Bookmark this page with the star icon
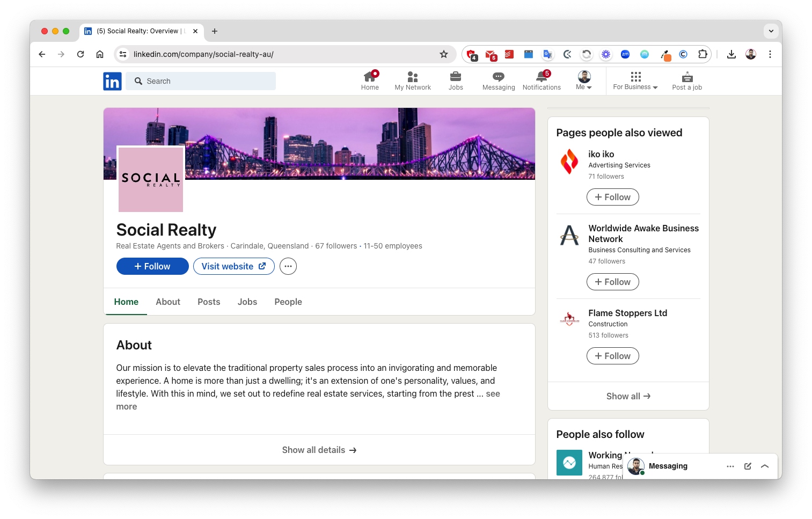 click(x=444, y=54)
